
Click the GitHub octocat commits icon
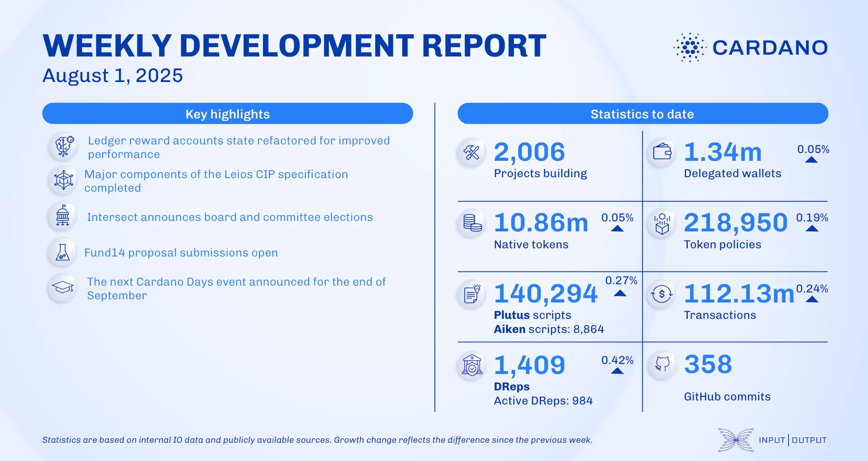point(661,365)
